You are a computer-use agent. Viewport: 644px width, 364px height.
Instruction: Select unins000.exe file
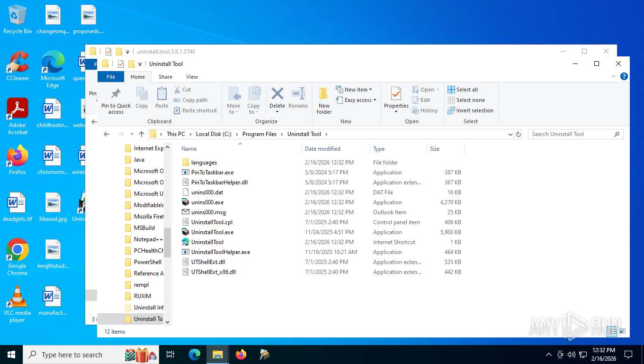coord(207,202)
